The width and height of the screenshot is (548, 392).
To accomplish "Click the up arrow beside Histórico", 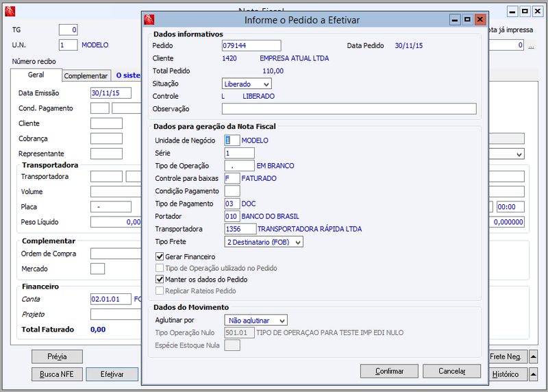I will coord(534,374).
